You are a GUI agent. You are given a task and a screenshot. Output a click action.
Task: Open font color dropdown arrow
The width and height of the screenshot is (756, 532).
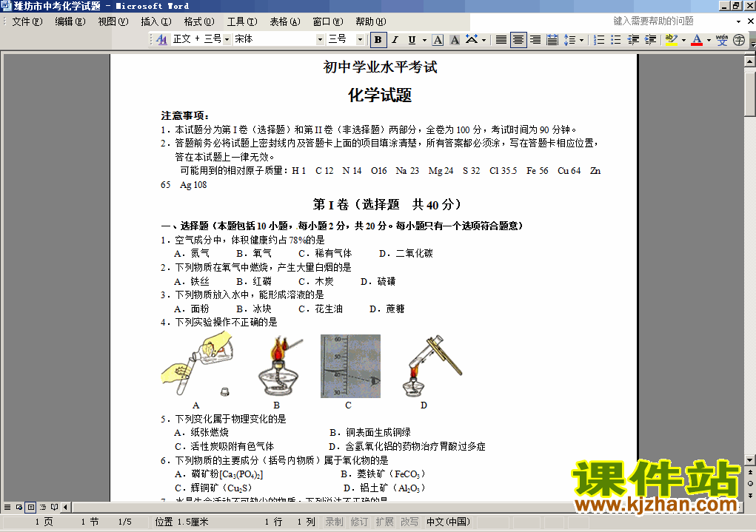[709, 40]
